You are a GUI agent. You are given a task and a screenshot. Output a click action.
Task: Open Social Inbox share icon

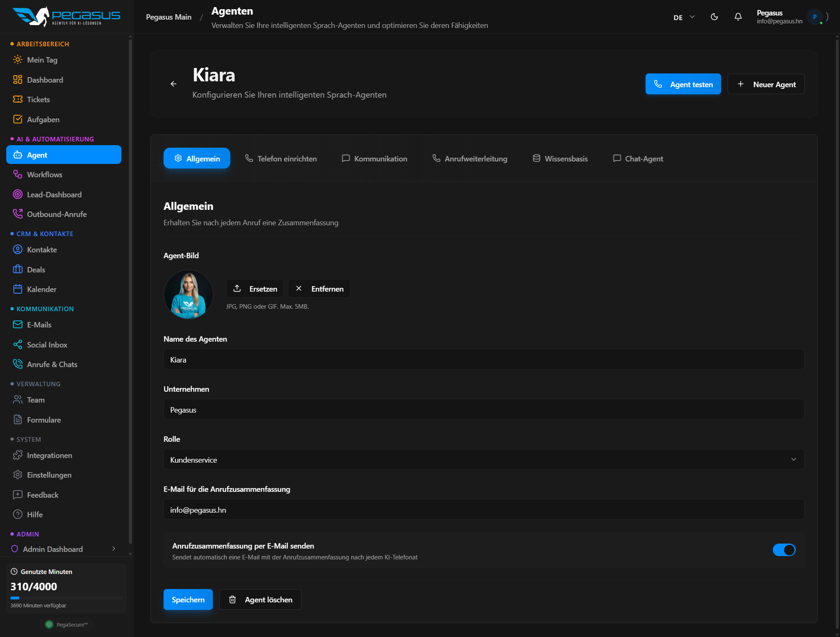pos(18,345)
